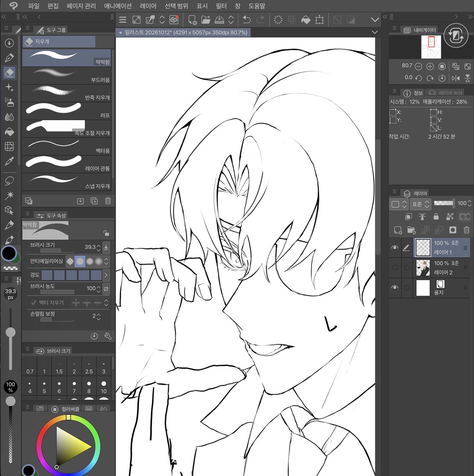The height and width of the screenshot is (476, 474).
Task: Open the 표준 blending mode dropdown
Action: coord(421,204)
